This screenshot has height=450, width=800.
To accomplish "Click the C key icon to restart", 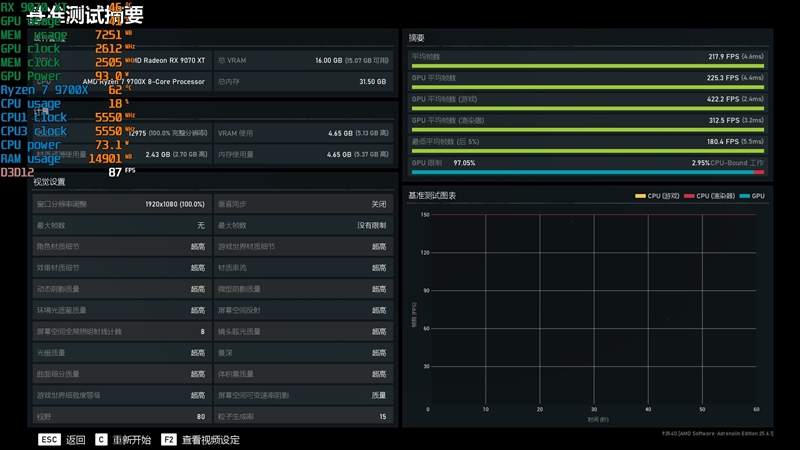I will click(101, 440).
